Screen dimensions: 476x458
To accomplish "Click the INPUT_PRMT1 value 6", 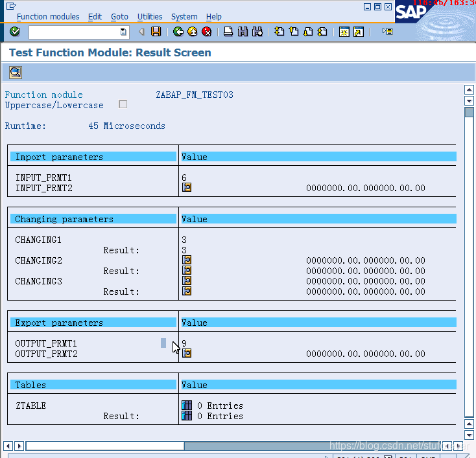I will [x=184, y=177].
